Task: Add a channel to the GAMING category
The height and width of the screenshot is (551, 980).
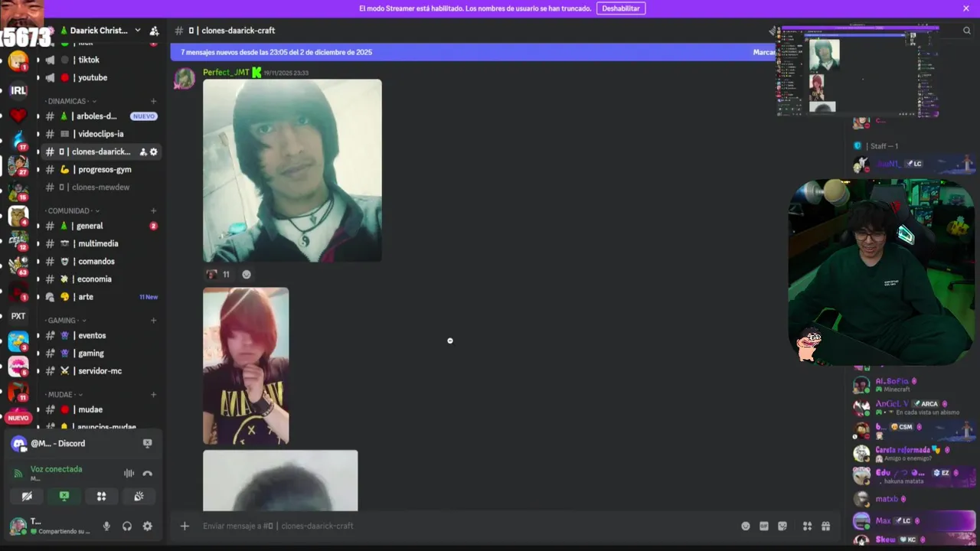Action: coord(153,320)
